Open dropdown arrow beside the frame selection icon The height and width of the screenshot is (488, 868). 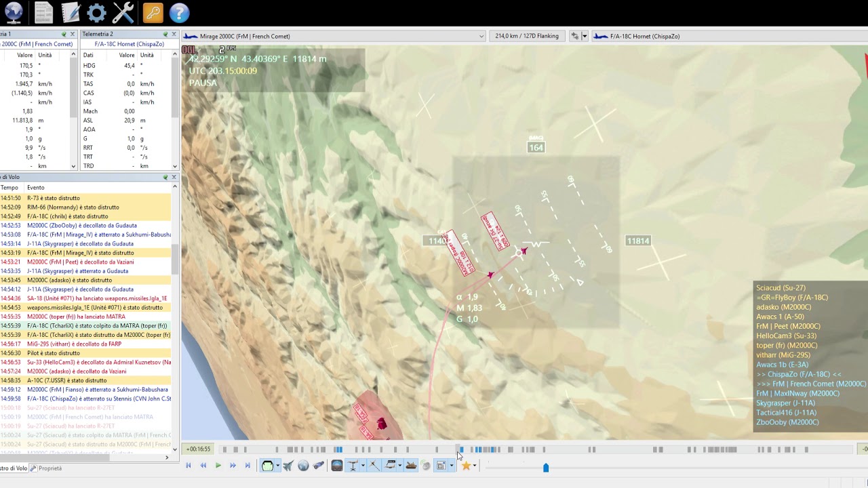[452, 466]
